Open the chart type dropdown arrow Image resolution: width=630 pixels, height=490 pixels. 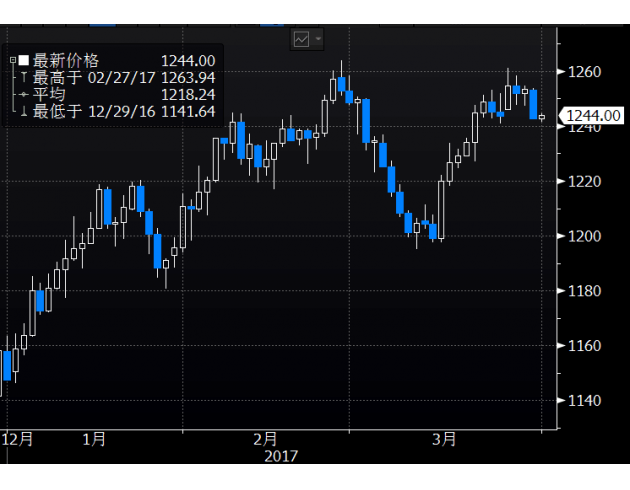click(x=318, y=39)
